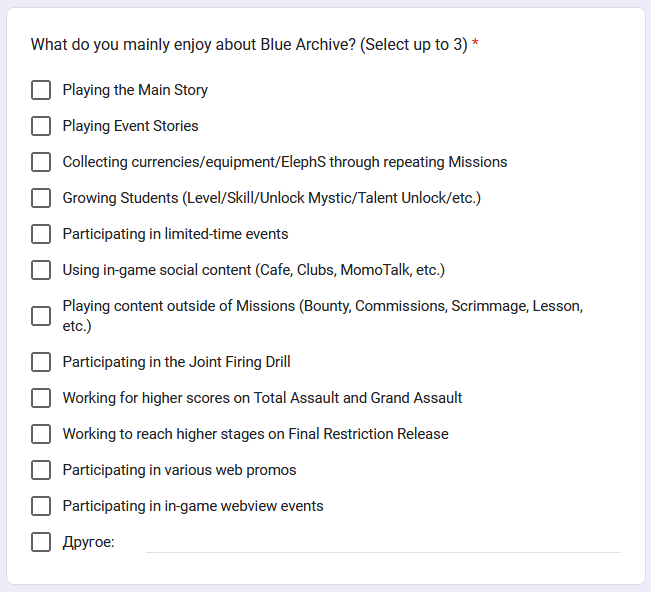Click the Другое text input field

pos(382,541)
